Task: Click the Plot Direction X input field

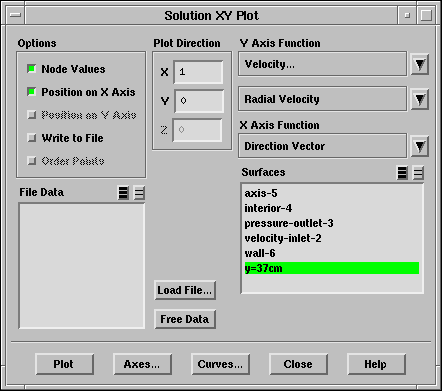Action: click(x=198, y=72)
